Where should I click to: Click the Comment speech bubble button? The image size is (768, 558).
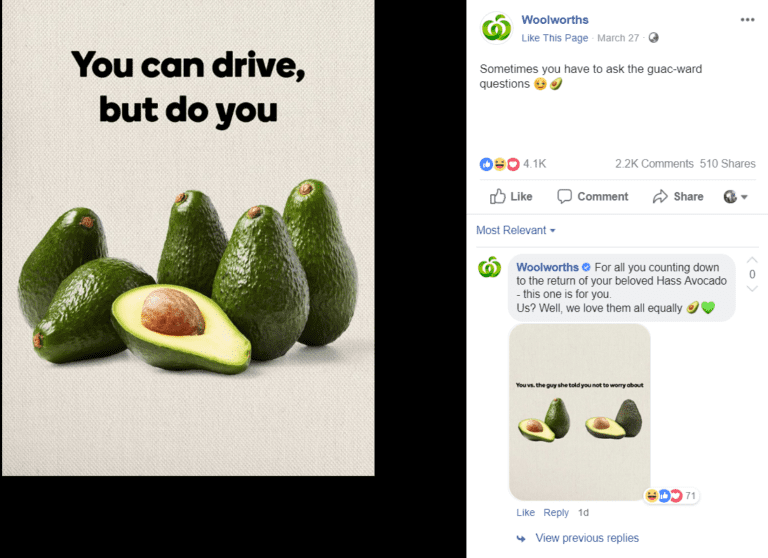[593, 196]
